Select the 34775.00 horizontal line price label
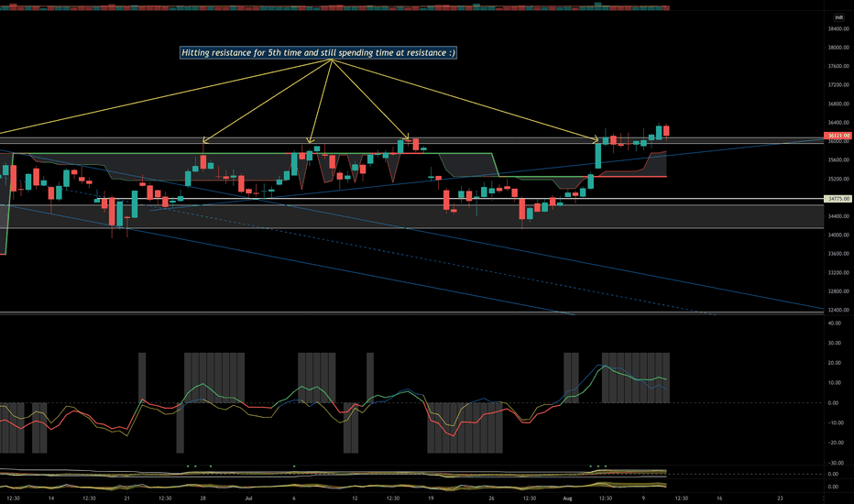The height and width of the screenshot is (504, 854). click(838, 199)
